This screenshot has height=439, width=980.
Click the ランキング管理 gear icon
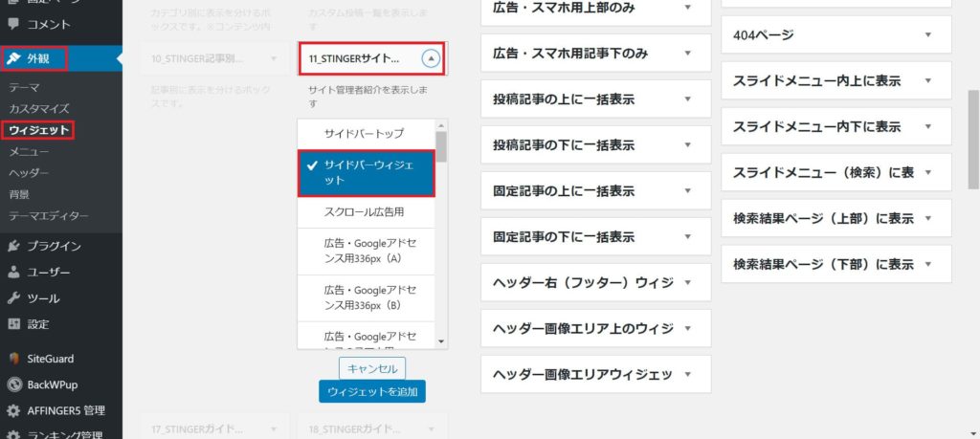[13, 434]
